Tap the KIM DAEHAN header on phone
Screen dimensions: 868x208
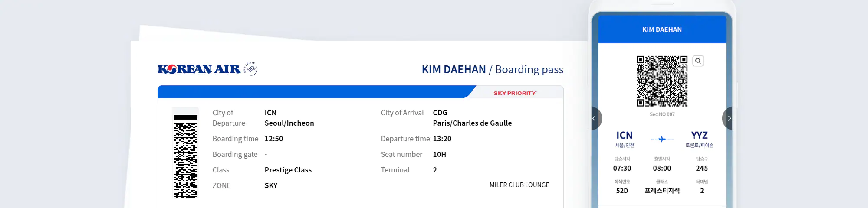pyautogui.click(x=662, y=29)
